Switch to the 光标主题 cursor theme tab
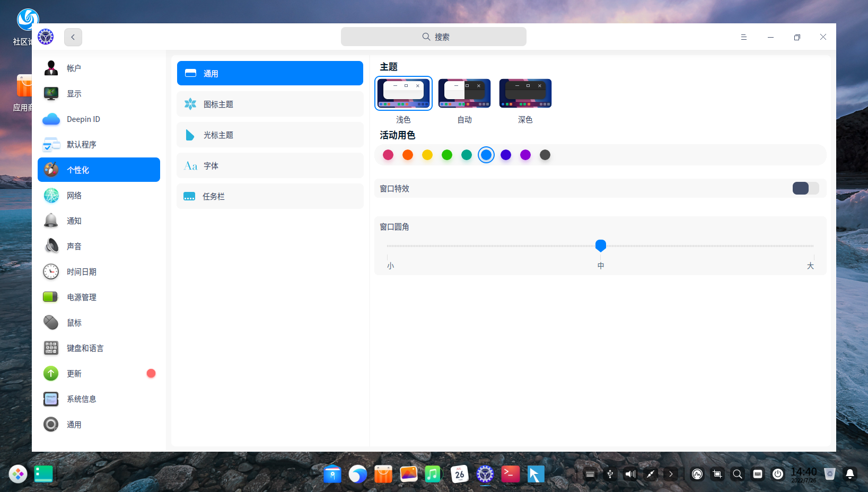The height and width of the screenshot is (492, 868). click(270, 135)
